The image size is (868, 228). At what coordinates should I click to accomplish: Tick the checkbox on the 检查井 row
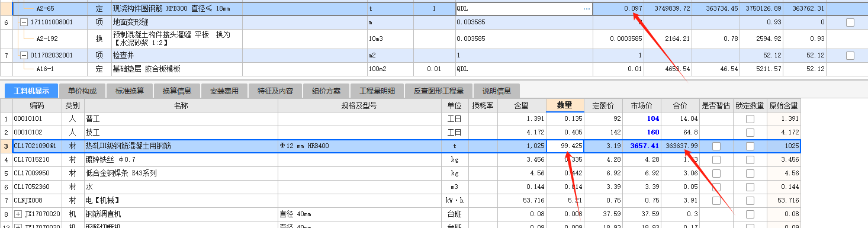(850, 56)
